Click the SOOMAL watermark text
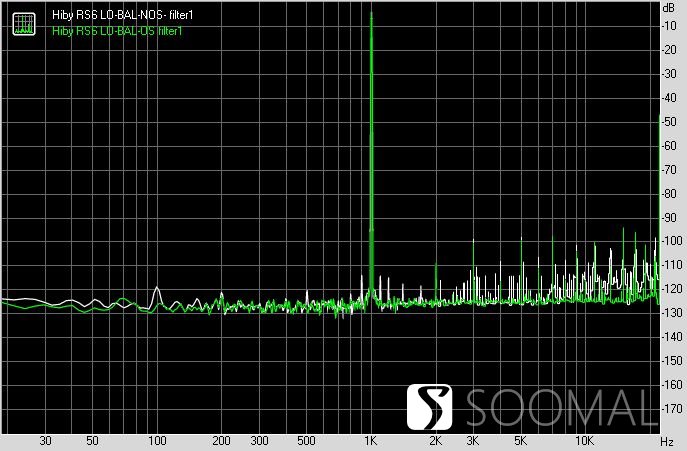687x451 pixels. pos(568,408)
